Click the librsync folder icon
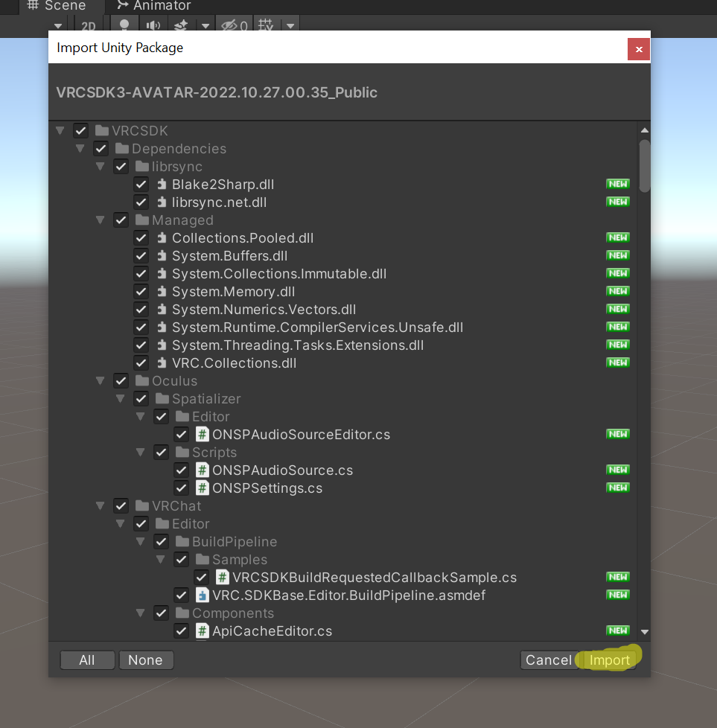Screen dimensions: 717x728 coord(142,166)
